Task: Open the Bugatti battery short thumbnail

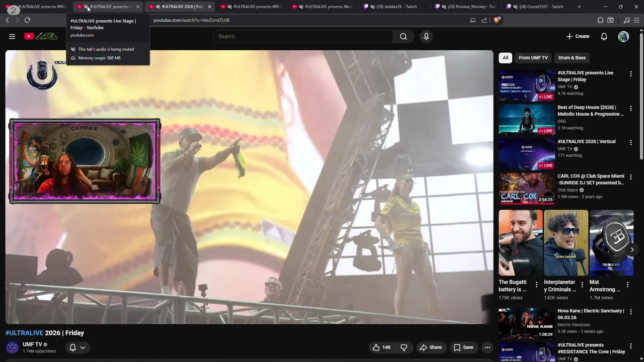Action: pos(521,243)
